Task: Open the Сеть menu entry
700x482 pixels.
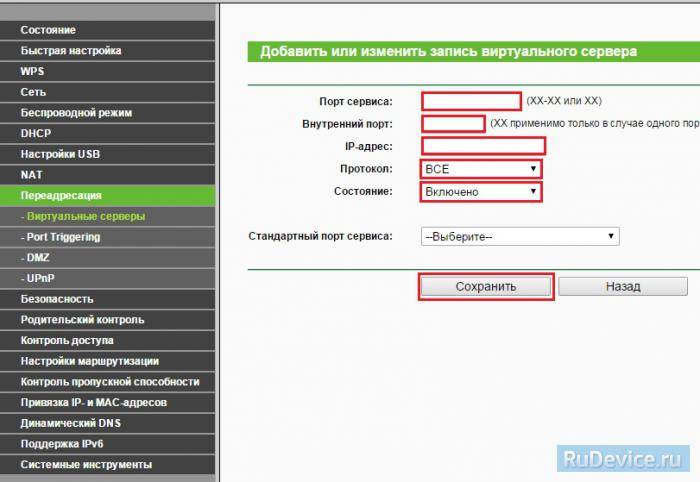Action: point(107,92)
